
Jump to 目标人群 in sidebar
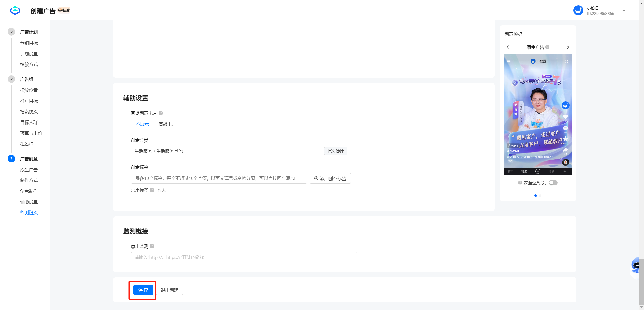pos(29,122)
